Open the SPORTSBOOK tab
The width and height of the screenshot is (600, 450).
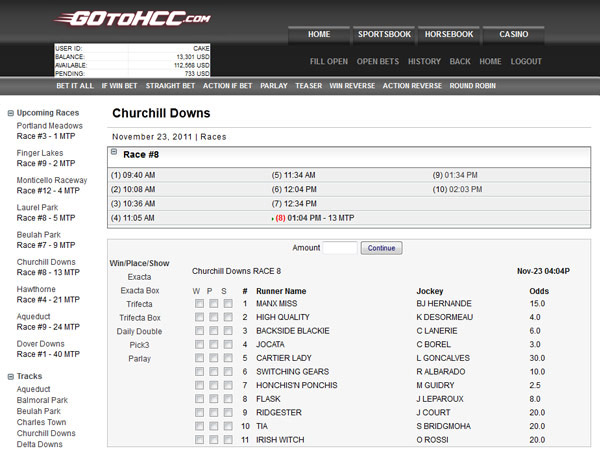384,34
